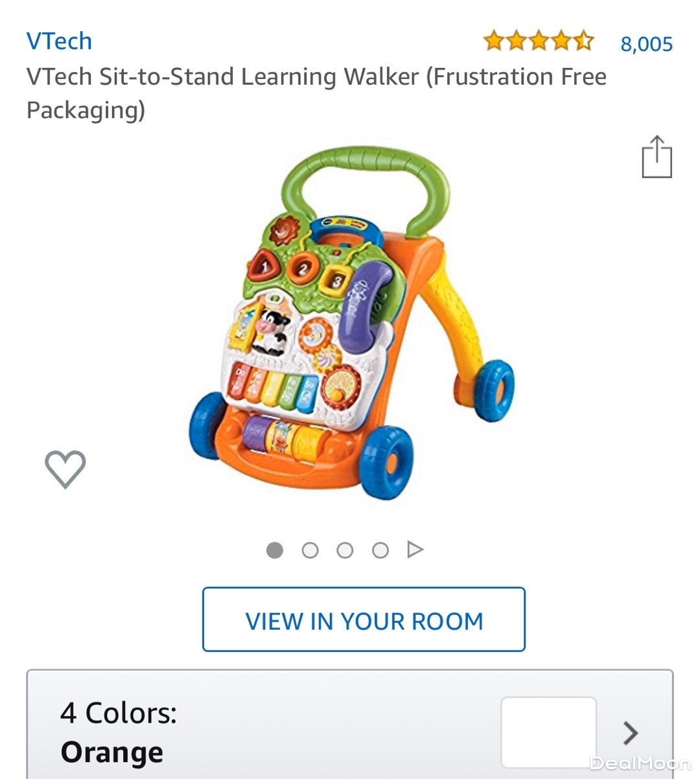The image size is (700, 779).
Task: Click the VIEW IN YOUR ROOM button
Action: coord(364,620)
